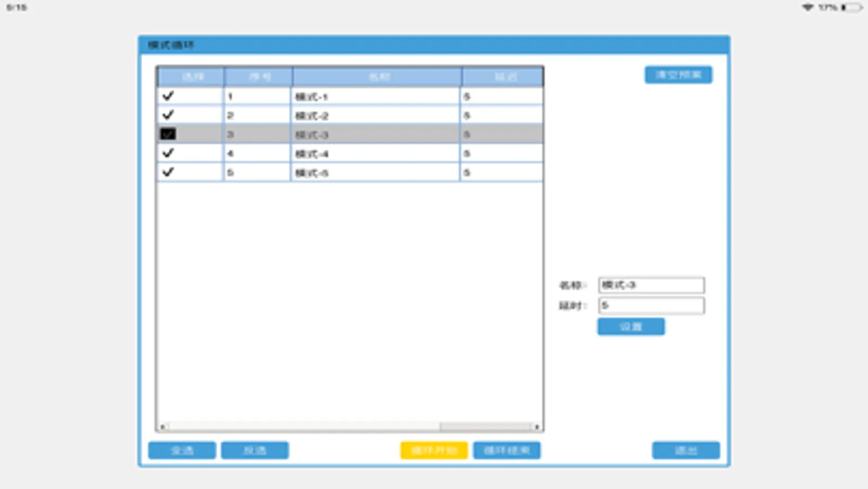Viewport: 868px width, 489px height.
Task: Tap the Wi-Fi icon in status bar
Action: 808,8
